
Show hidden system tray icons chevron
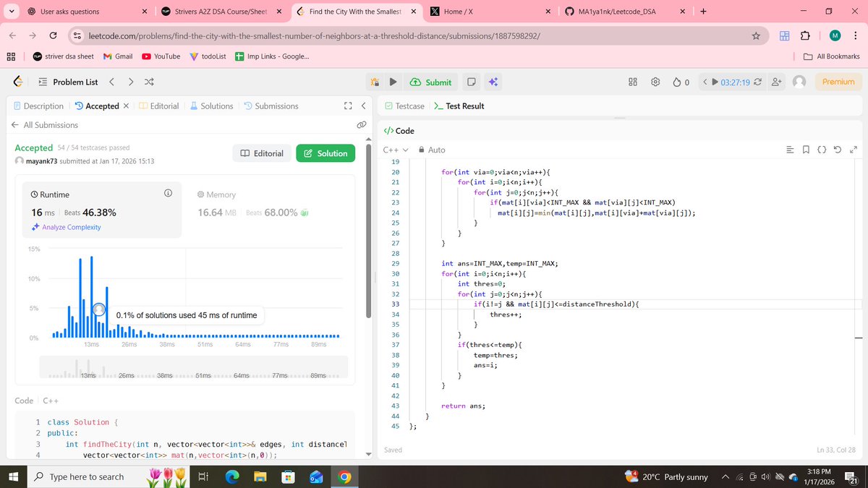point(725,476)
